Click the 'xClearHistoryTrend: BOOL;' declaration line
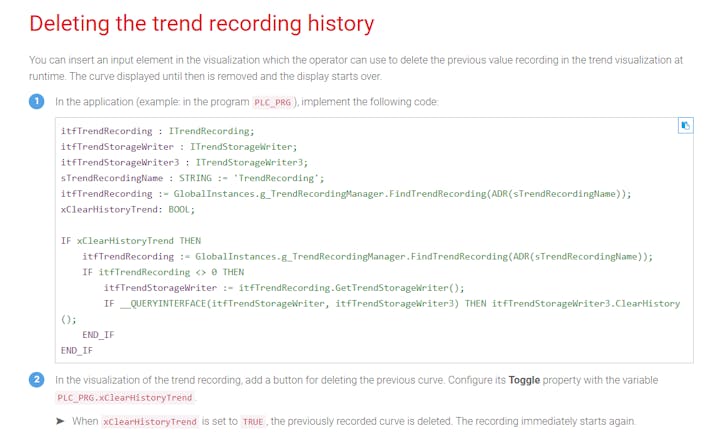The height and width of the screenshot is (447, 710). click(127, 209)
